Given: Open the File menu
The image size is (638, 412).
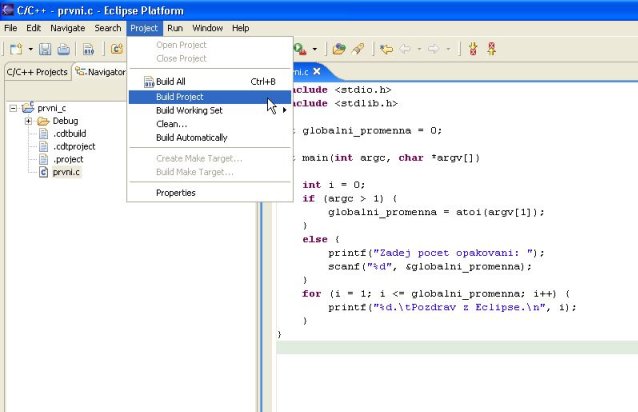Looking at the screenshot, I should pyautogui.click(x=11, y=28).
